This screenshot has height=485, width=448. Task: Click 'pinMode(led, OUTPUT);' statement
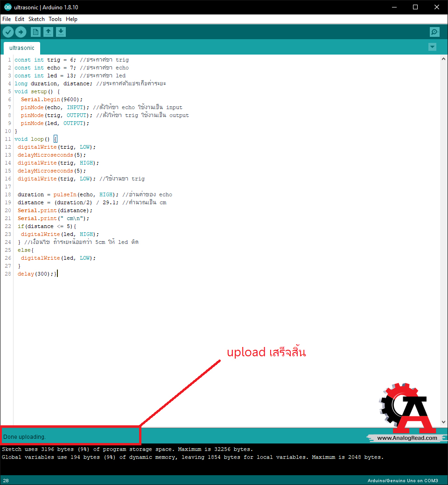tap(55, 124)
